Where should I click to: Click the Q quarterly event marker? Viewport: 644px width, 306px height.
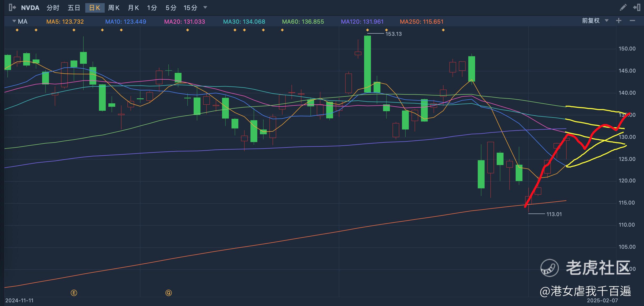pyautogui.click(x=169, y=293)
